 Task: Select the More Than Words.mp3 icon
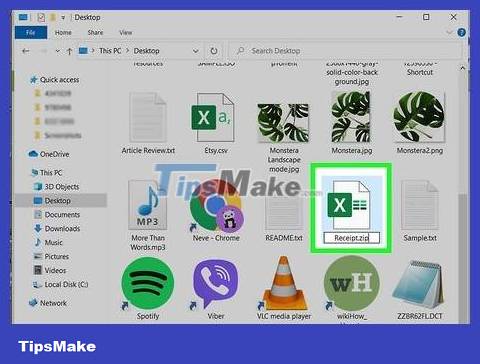click(x=148, y=205)
